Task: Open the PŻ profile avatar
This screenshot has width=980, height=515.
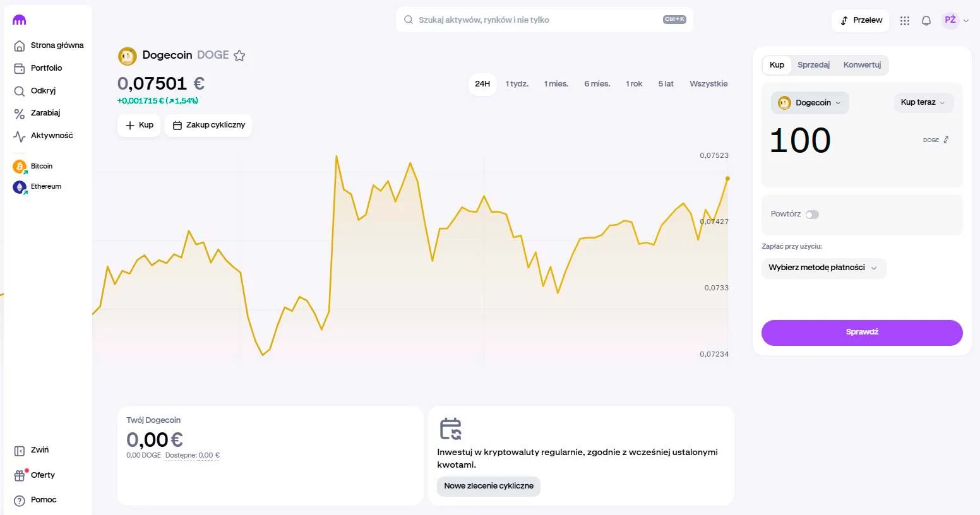Action: (950, 20)
